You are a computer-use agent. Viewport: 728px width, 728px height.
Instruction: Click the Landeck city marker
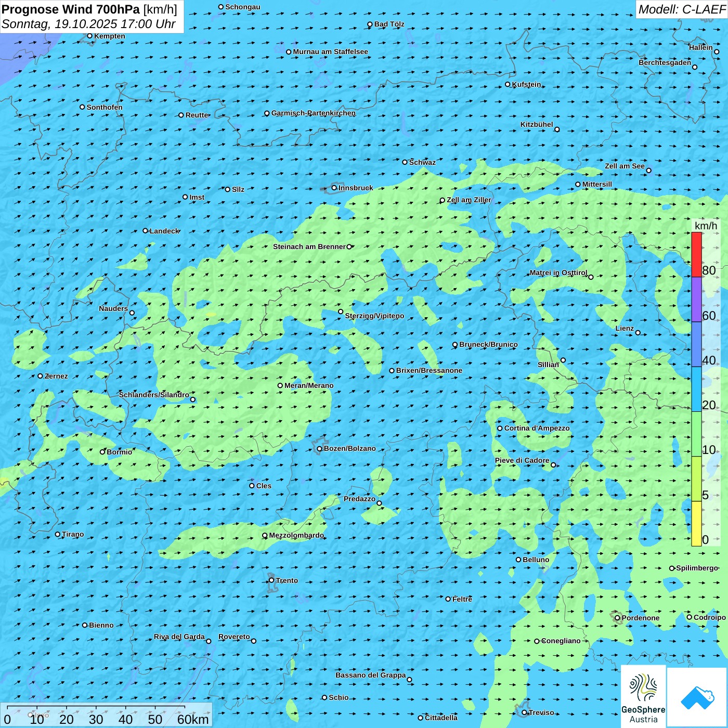click(145, 231)
